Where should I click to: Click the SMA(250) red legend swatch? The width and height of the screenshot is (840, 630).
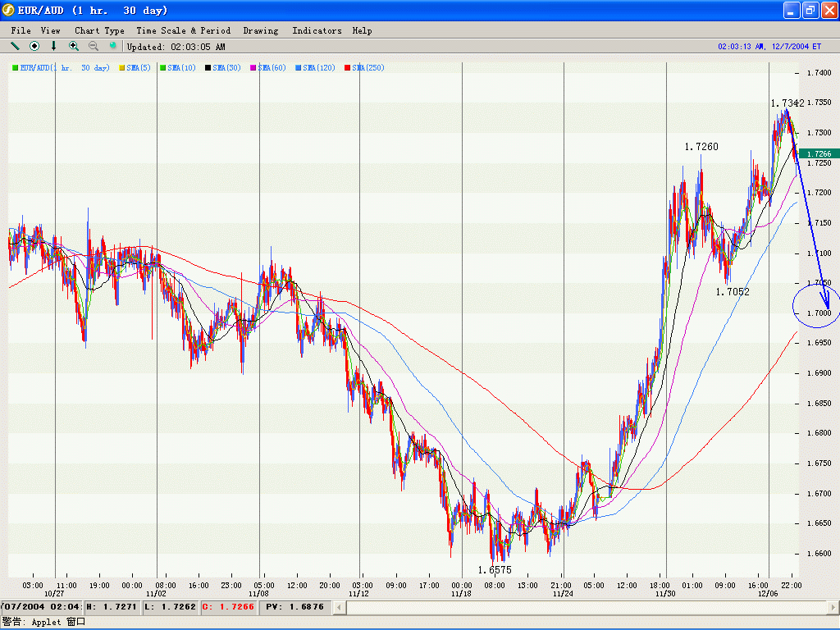tap(348, 68)
